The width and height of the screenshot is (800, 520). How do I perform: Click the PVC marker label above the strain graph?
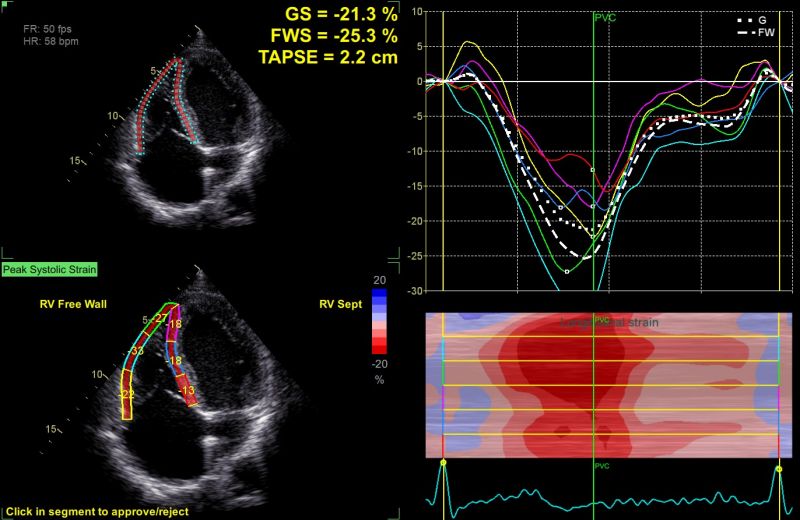point(605,18)
